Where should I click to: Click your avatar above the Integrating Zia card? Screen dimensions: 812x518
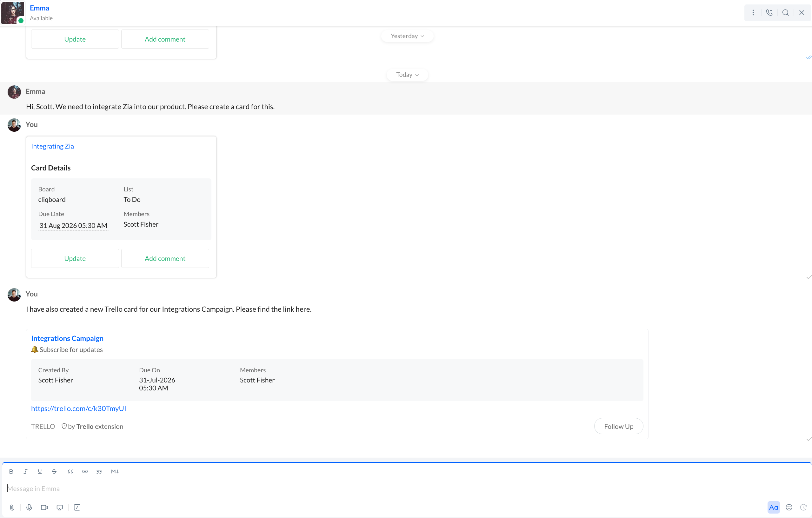pos(14,125)
